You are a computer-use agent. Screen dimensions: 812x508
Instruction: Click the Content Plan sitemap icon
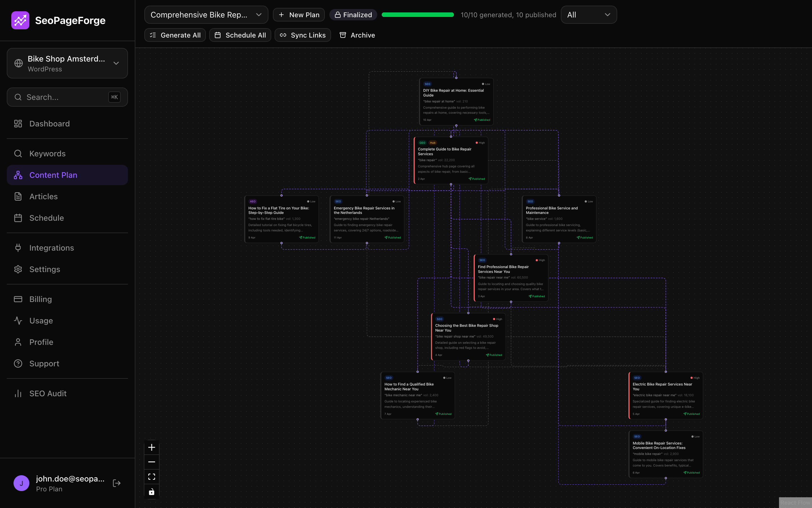point(18,175)
